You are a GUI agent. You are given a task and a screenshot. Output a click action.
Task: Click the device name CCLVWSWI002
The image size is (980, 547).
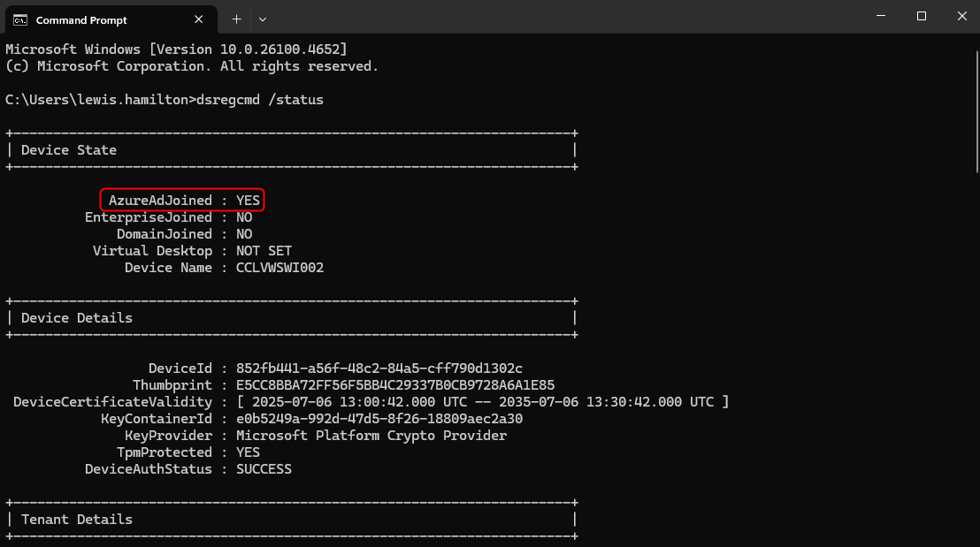[279, 268]
